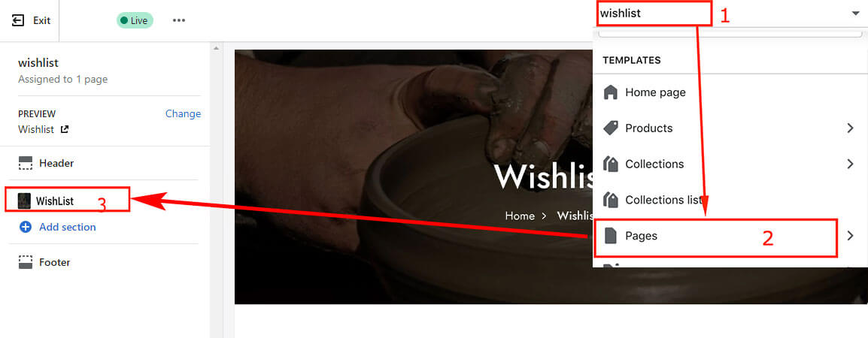Click the Add section link
This screenshot has height=338, width=868.
click(x=68, y=227)
